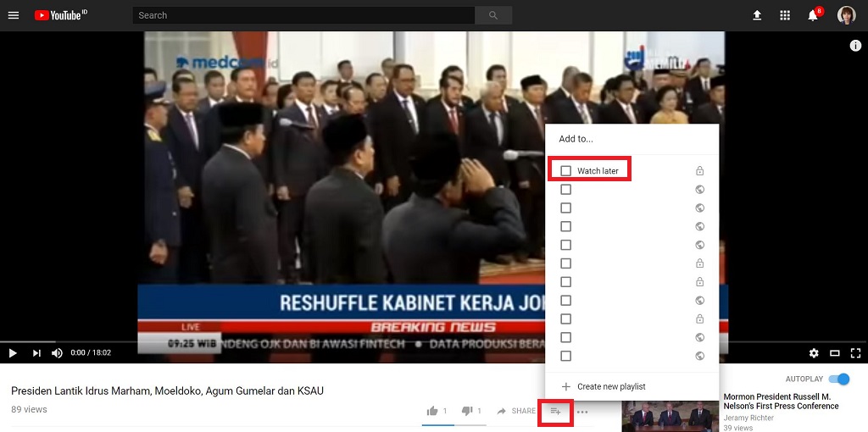The width and height of the screenshot is (868, 432).
Task: Open more actions three-dot menu
Action: click(x=581, y=412)
